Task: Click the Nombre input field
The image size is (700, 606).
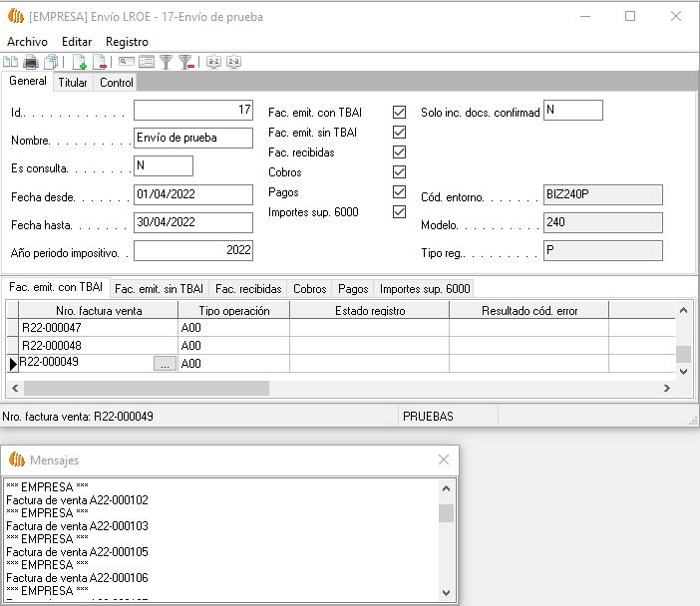Action: [x=192, y=139]
